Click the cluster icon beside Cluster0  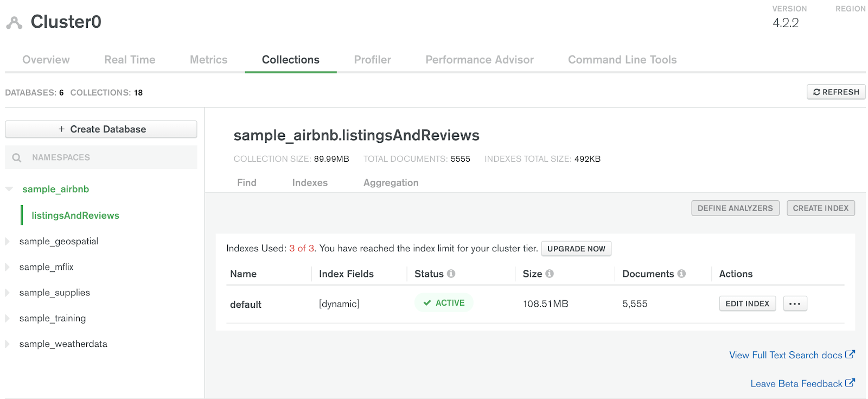pyautogui.click(x=14, y=23)
